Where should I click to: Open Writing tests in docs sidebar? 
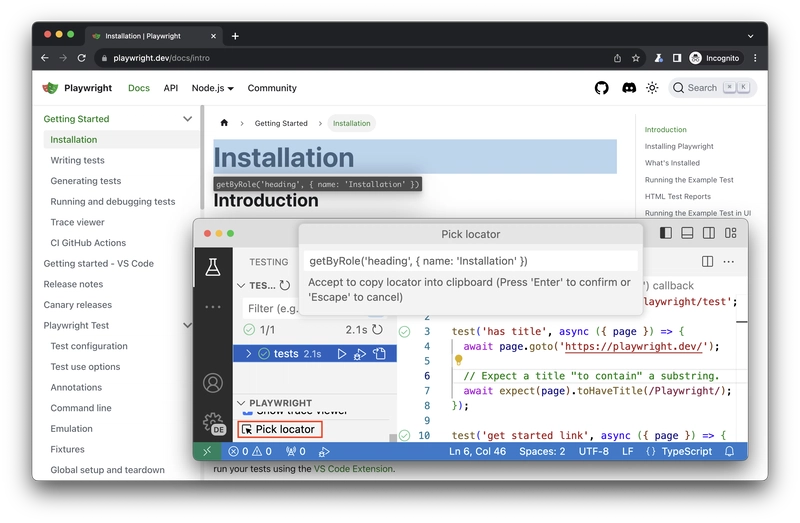click(77, 160)
